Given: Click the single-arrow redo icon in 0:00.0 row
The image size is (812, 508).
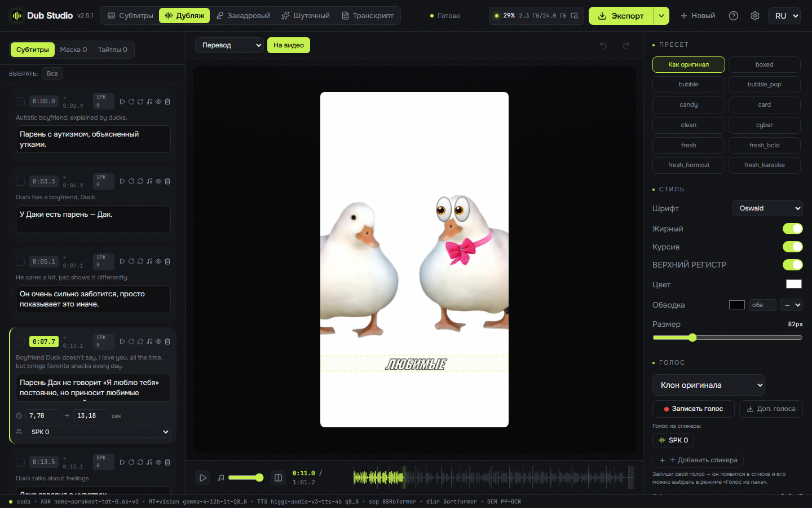Looking at the screenshot, I should (x=131, y=102).
